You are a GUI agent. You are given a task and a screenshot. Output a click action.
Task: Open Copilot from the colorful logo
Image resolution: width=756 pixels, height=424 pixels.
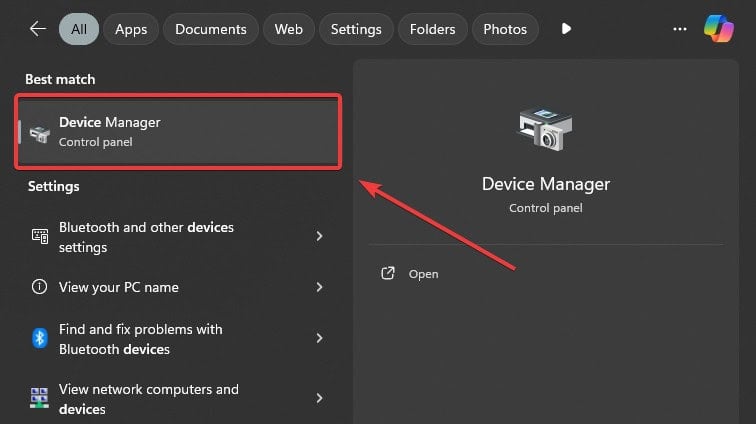pos(718,28)
